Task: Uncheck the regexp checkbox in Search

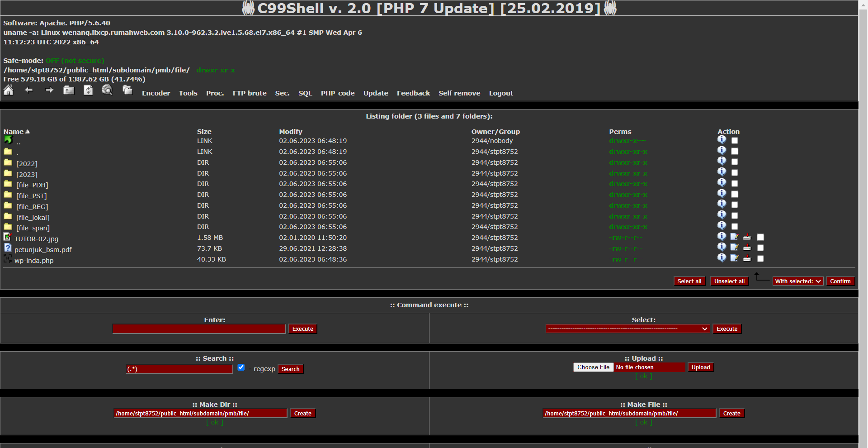Action: 241,367
